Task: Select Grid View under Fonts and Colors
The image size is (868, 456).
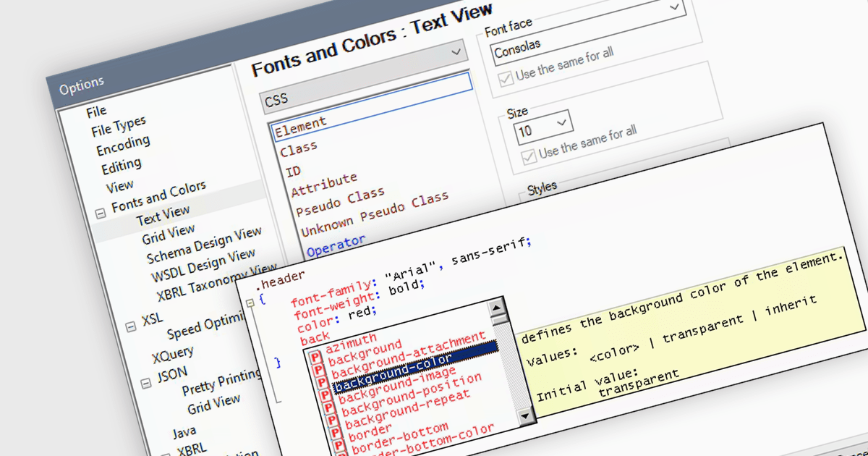Action: [168, 235]
